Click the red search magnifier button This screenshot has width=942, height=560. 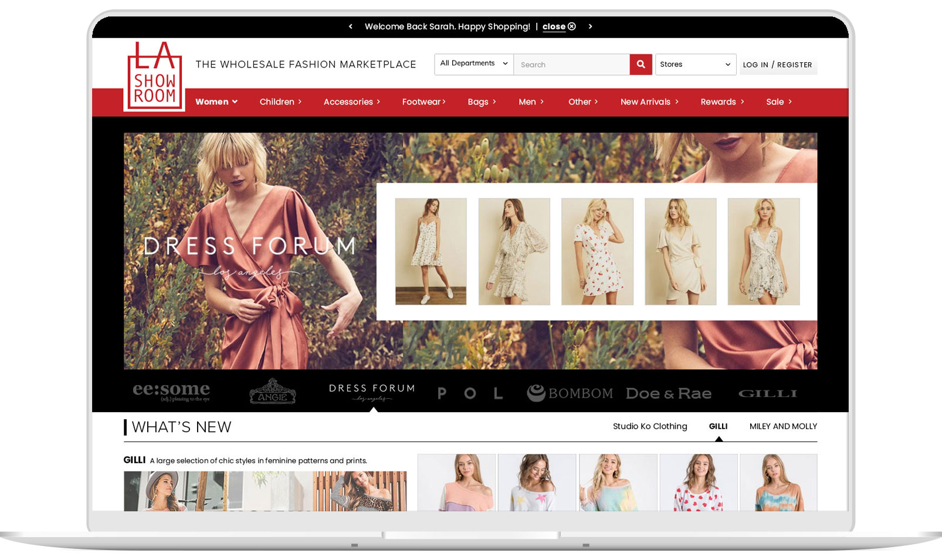(x=641, y=65)
